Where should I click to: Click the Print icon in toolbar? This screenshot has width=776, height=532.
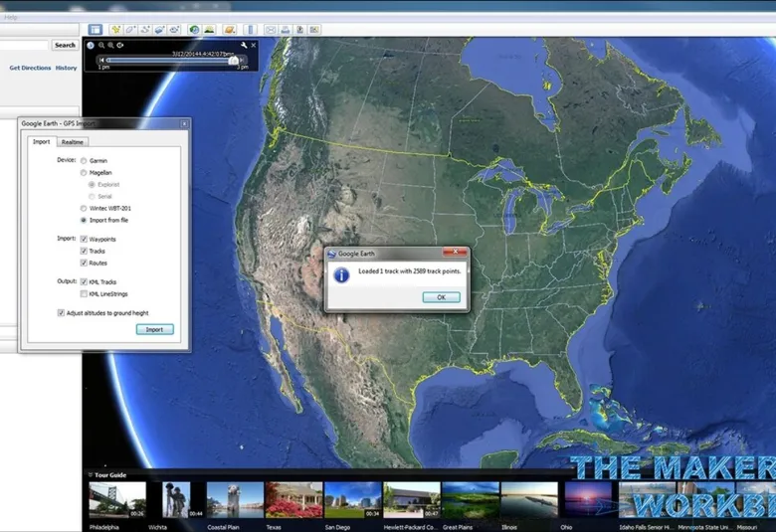[286, 30]
